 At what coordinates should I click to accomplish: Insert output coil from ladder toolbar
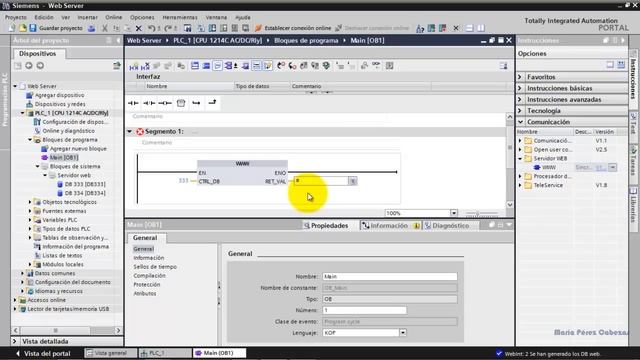point(165,103)
